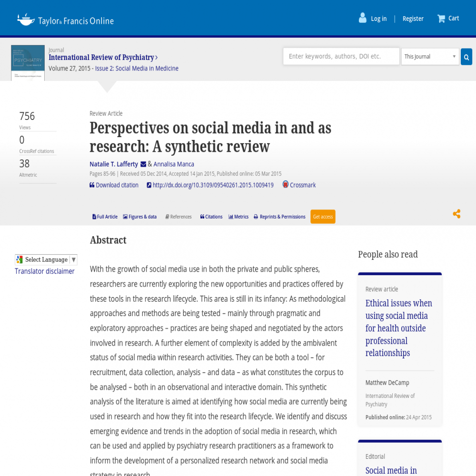Screen dimensions: 476x476
Task: Open the This Journal search scope dropdown
Action: pyautogui.click(x=430, y=57)
